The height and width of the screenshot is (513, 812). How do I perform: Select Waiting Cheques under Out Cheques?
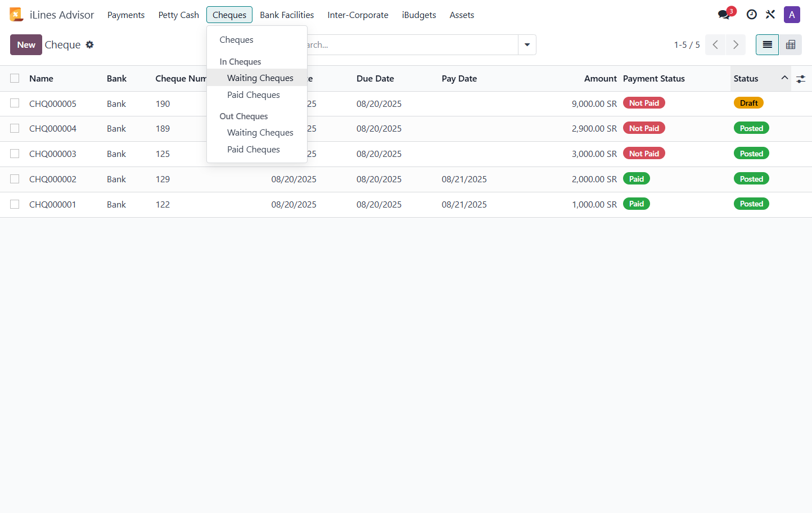tap(257, 133)
